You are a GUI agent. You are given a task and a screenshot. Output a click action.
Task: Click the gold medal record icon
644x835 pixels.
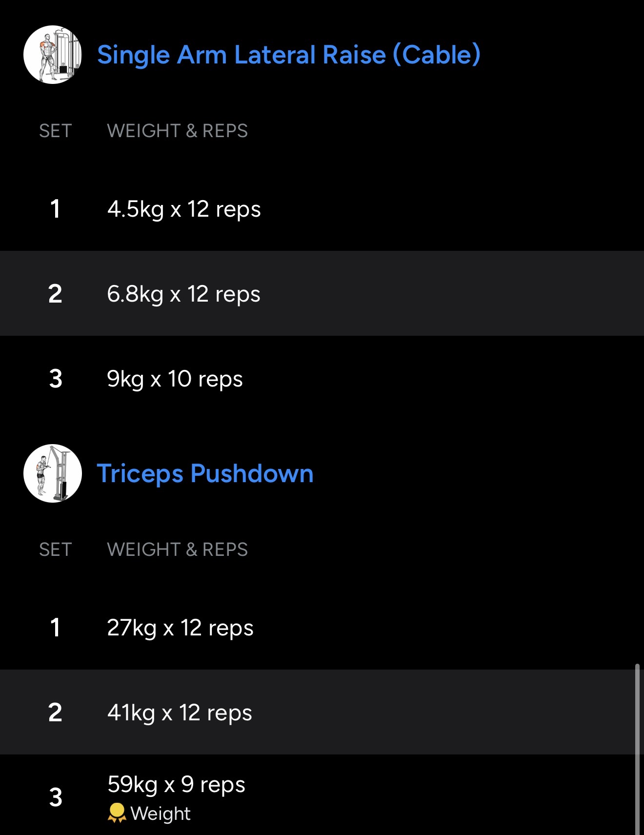pos(117,813)
